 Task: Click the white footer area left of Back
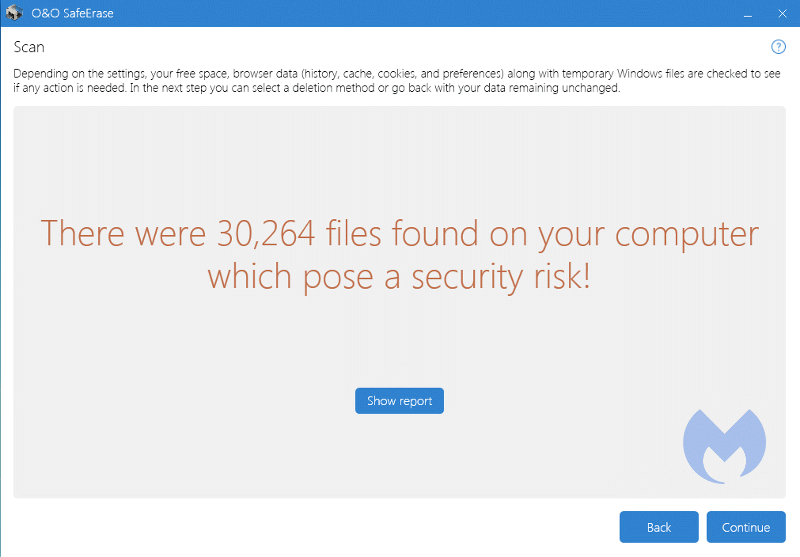point(300,527)
